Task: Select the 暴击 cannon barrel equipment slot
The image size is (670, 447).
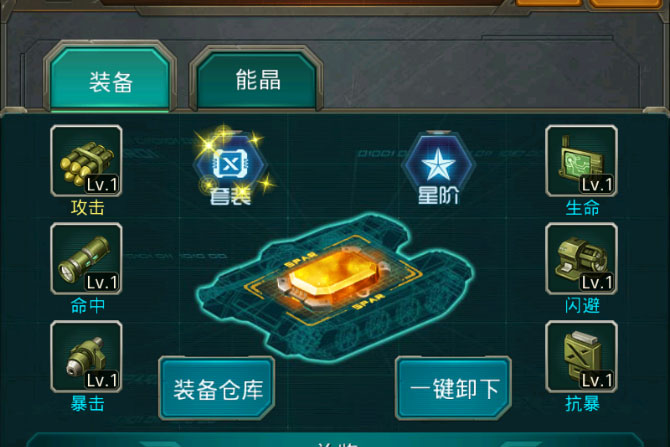Action: coord(86,356)
